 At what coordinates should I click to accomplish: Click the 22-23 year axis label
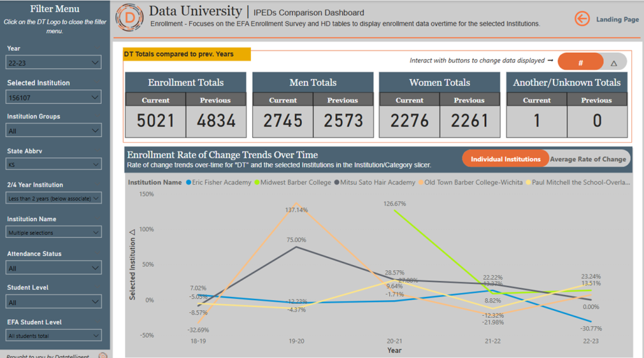(591, 341)
